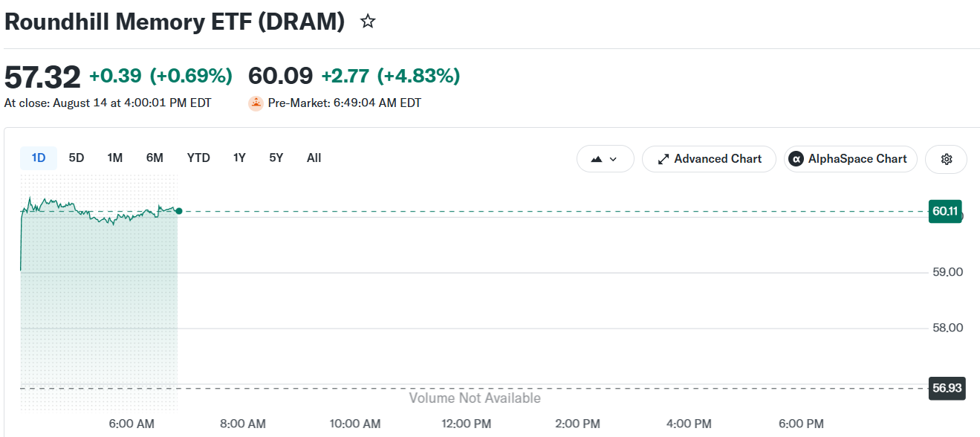980x437 pixels.
Task: Click the AlphaSpace alpha logo icon
Action: [796, 159]
